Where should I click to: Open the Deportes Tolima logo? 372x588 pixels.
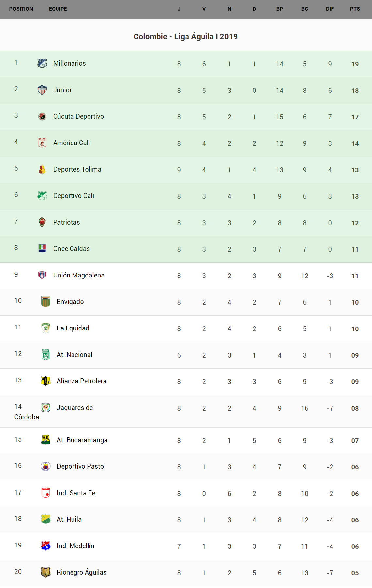pos(42,169)
